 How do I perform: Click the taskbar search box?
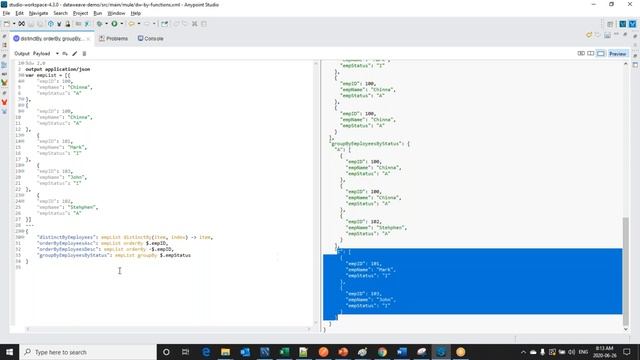(x=88, y=352)
